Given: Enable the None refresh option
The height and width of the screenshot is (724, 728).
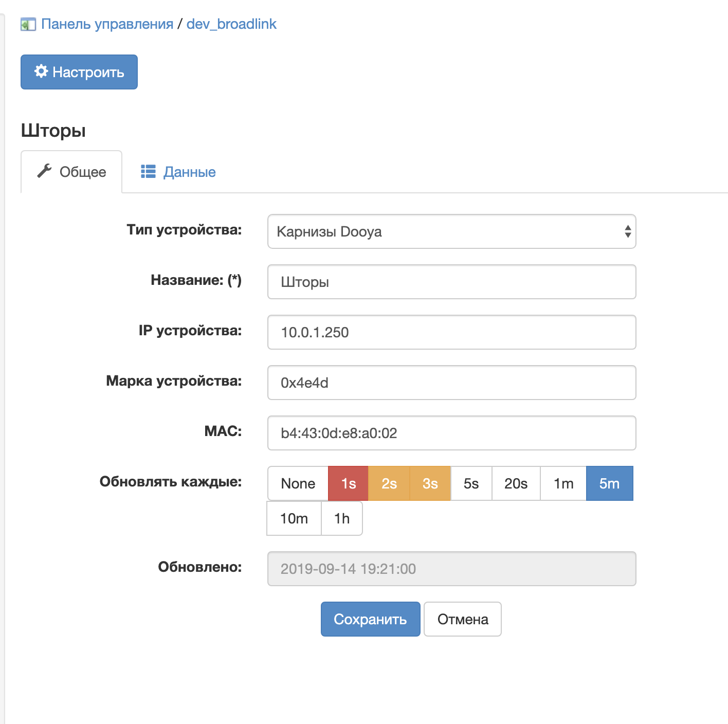Looking at the screenshot, I should click(x=298, y=483).
